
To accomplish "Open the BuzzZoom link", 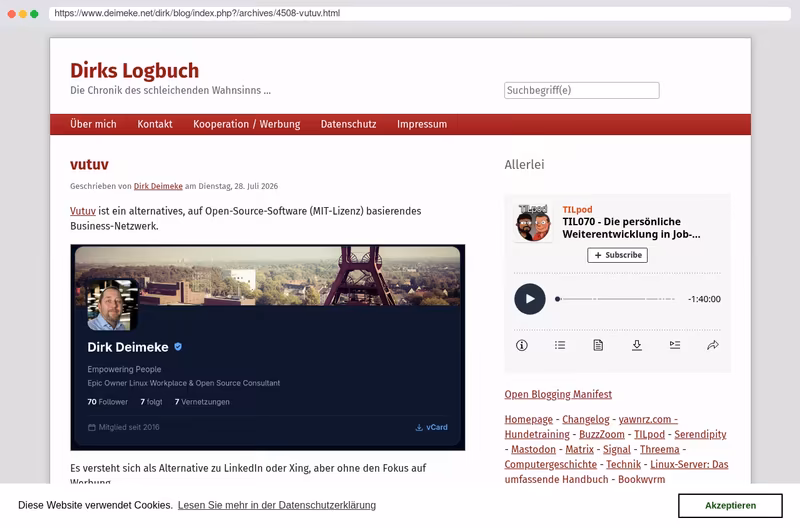I will click(x=602, y=434).
